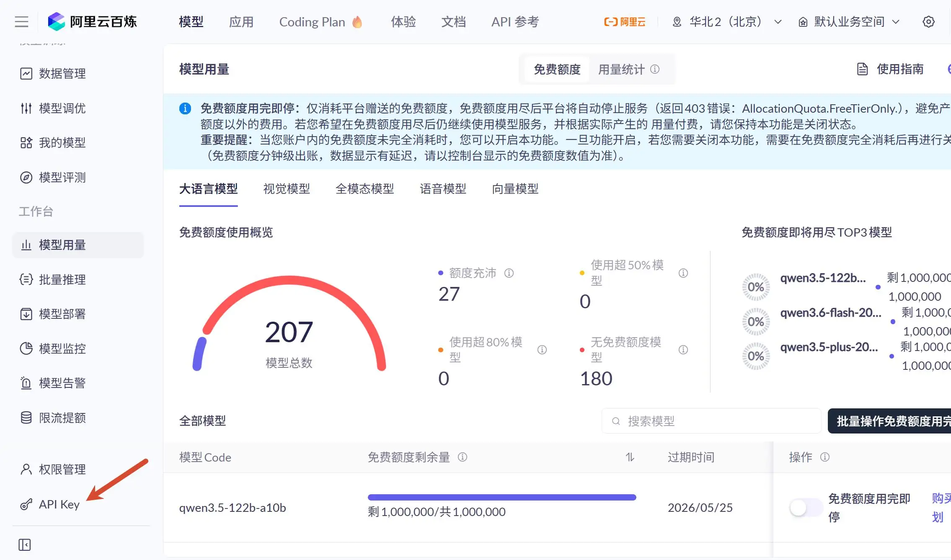Open 批量推理 in the sidebar
The width and height of the screenshot is (951, 560).
point(78,279)
